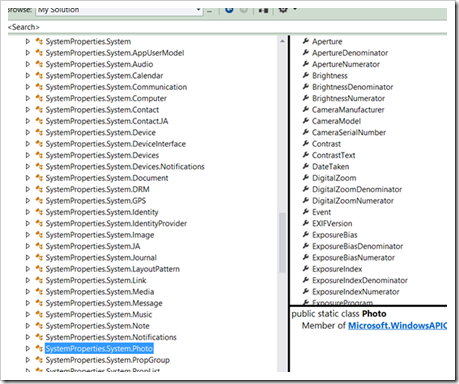Select the ExposureIndexDenominator member

tap(360, 280)
